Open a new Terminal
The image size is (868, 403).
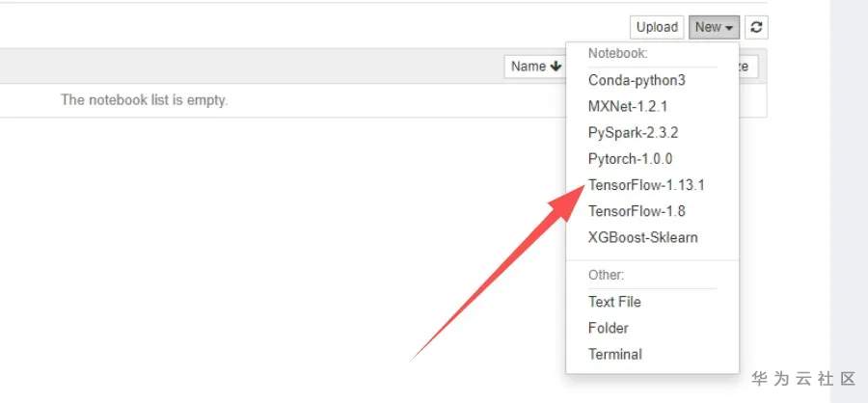click(614, 354)
